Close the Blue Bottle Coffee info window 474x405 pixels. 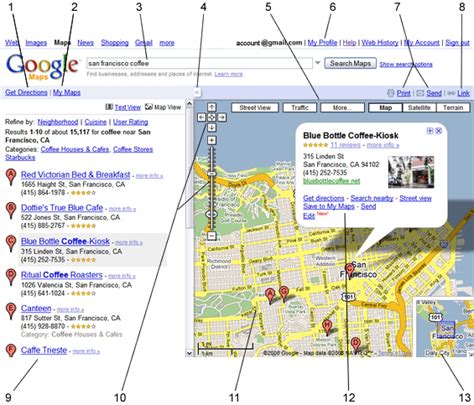click(439, 131)
